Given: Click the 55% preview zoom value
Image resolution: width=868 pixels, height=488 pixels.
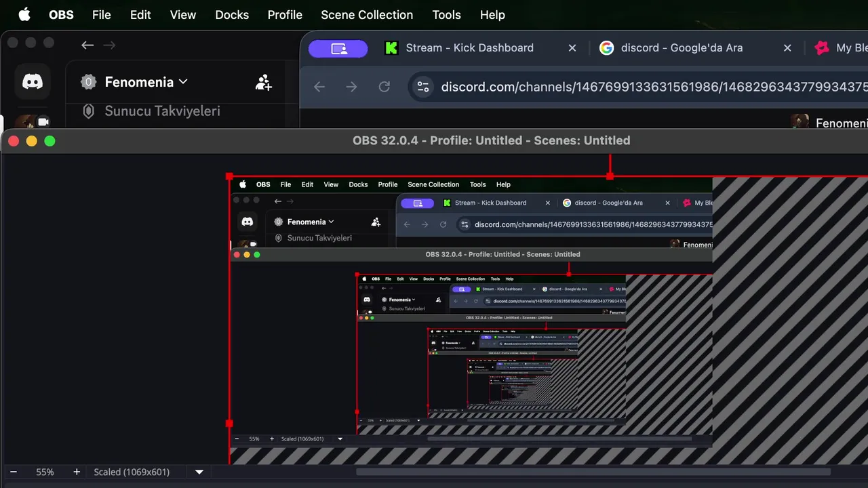Looking at the screenshot, I should point(45,472).
